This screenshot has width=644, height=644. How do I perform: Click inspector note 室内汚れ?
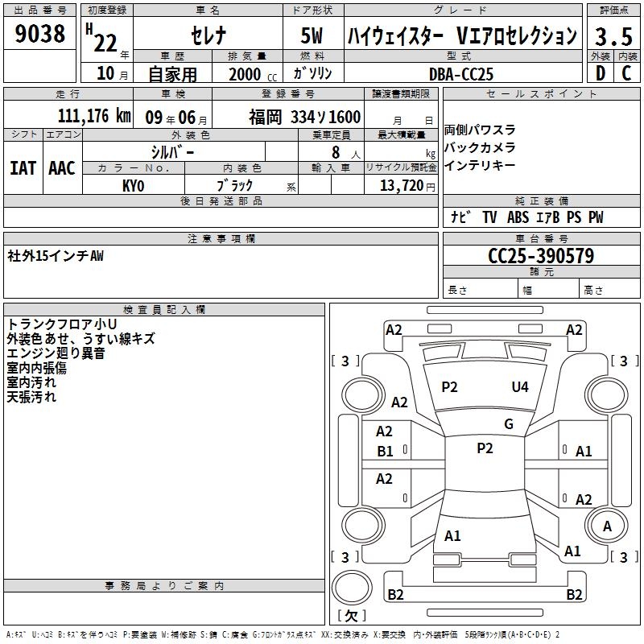pyautogui.click(x=31, y=382)
